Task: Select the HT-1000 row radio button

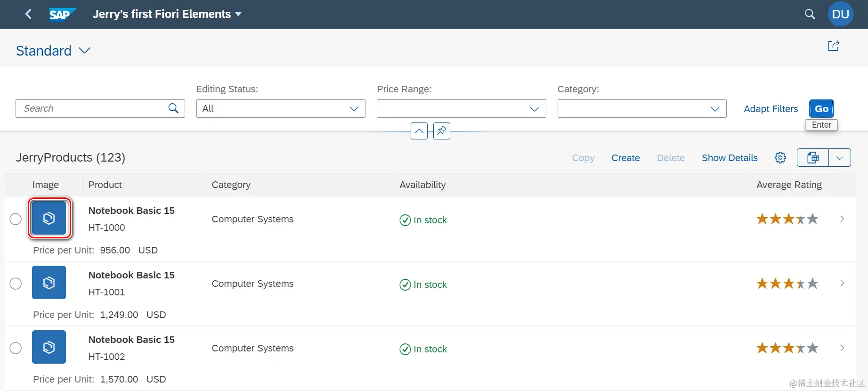Action: [16, 219]
